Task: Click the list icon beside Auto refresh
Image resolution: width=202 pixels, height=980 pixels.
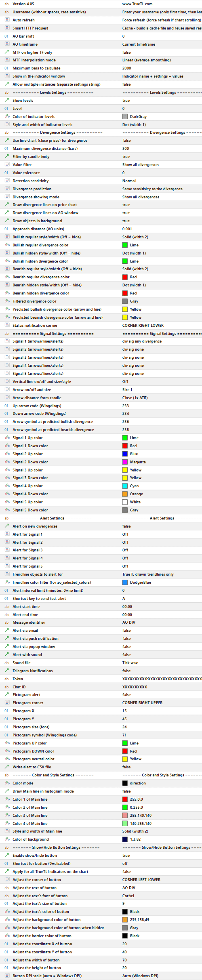Action: click(6, 20)
